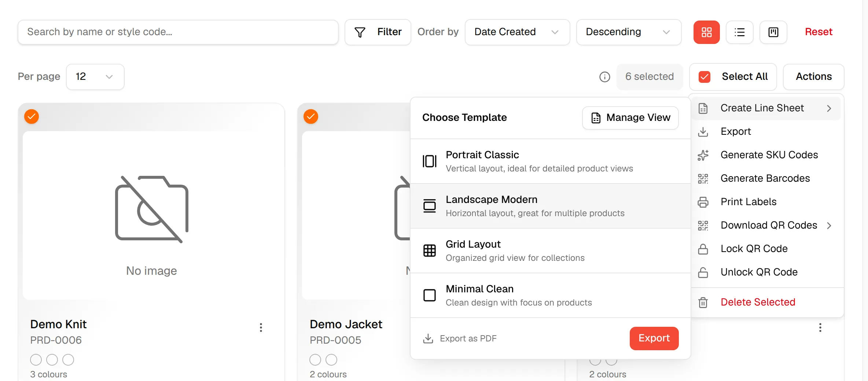Screen dimensions: 868x381
Task: Click the red Export button
Action: [654, 338]
